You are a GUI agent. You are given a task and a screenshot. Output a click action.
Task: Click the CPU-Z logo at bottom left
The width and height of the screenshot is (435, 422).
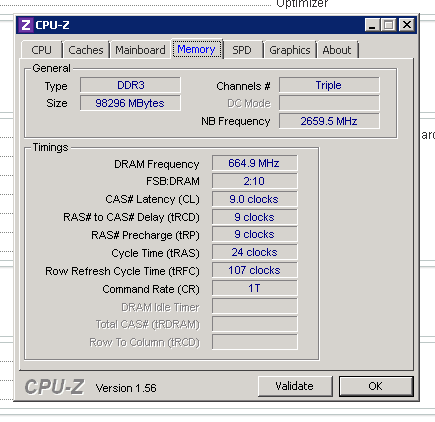[55, 387]
